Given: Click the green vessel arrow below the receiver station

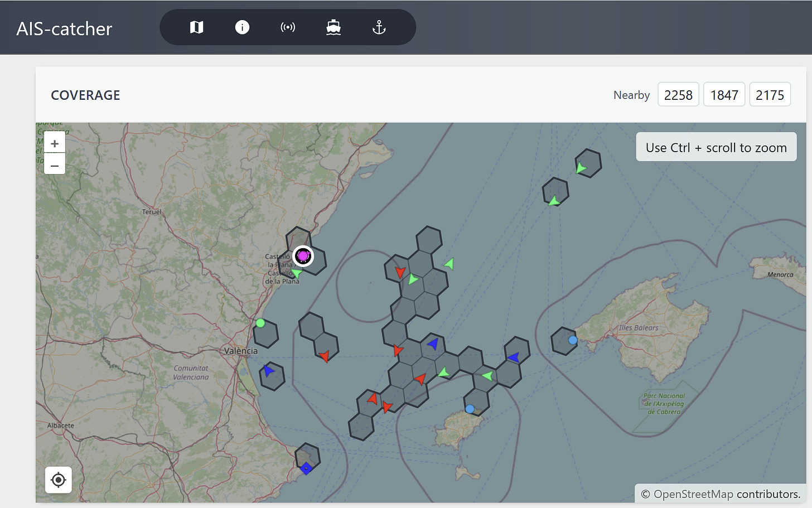Looking at the screenshot, I should [x=295, y=273].
